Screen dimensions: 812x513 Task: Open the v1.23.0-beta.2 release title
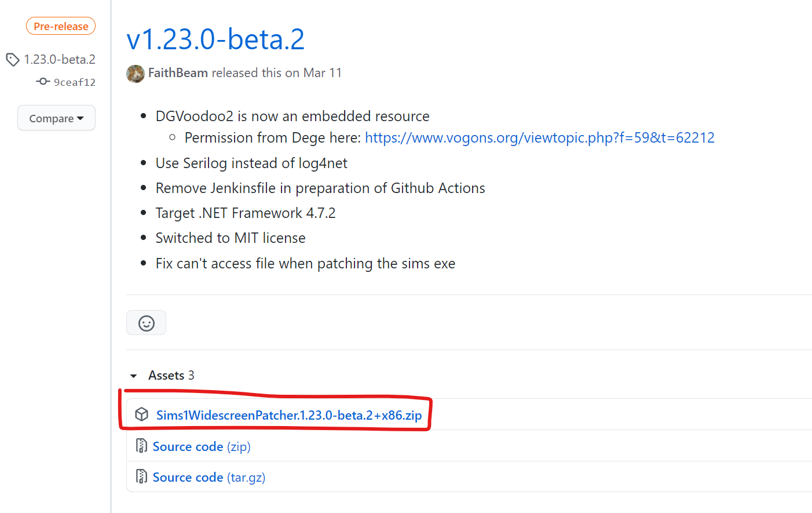[215, 39]
